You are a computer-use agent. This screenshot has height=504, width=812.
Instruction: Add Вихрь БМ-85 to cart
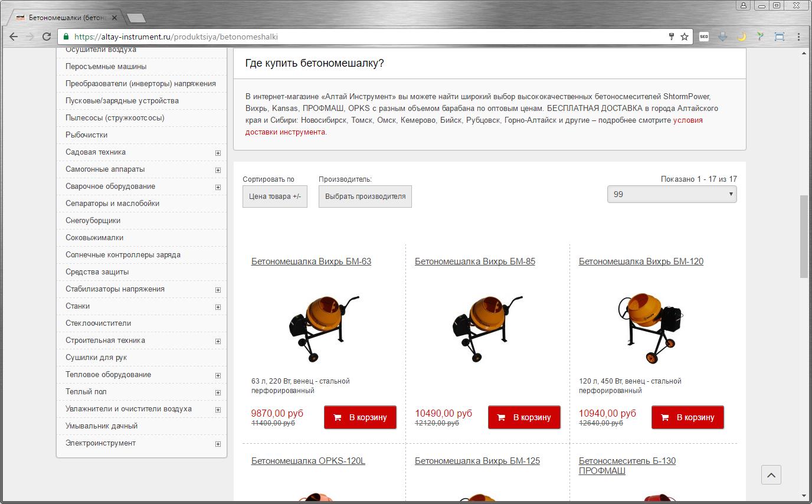click(x=524, y=417)
